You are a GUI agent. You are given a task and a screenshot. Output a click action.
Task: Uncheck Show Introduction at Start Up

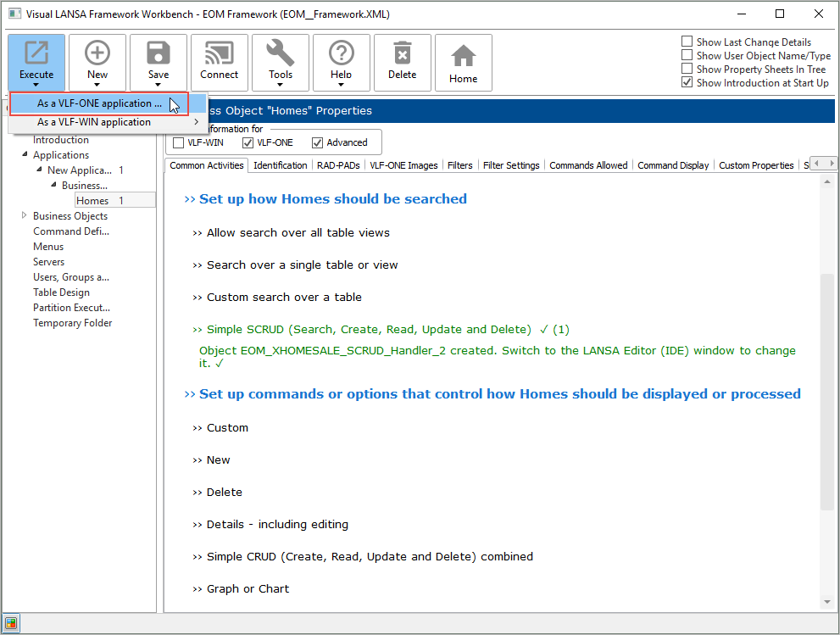click(687, 83)
